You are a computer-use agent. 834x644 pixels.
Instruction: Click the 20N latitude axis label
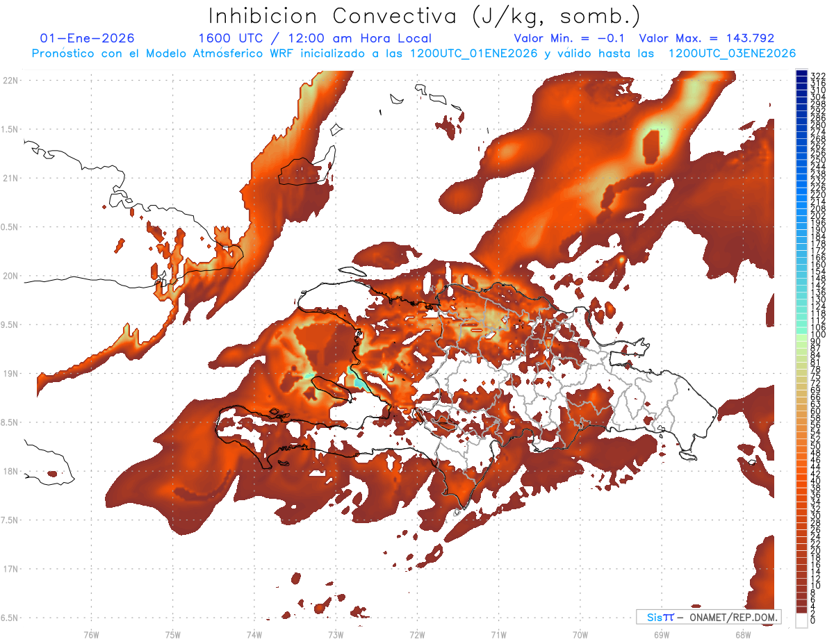pyautogui.click(x=10, y=276)
